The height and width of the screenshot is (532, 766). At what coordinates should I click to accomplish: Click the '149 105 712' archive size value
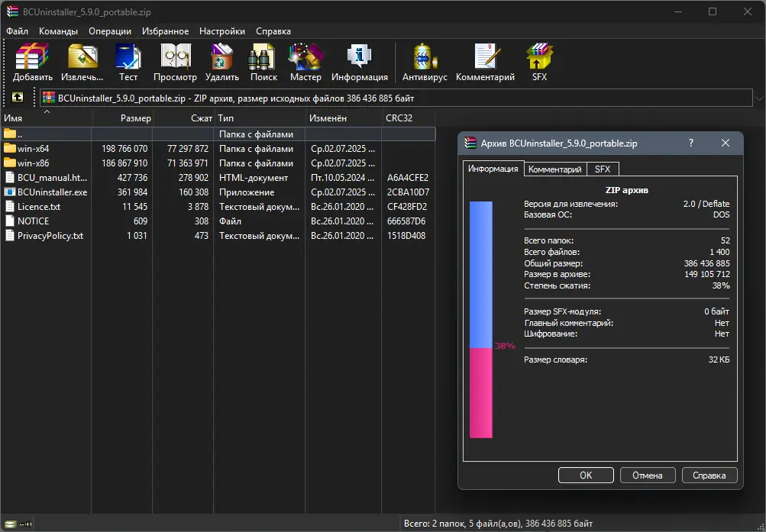click(x=707, y=274)
